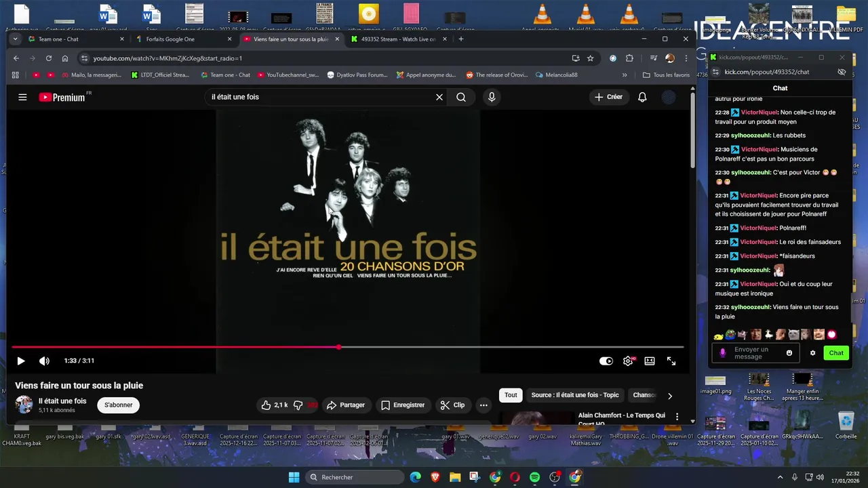Click the YouTube search magnifier button
Image resolution: width=868 pixels, height=488 pixels.
[461, 97]
